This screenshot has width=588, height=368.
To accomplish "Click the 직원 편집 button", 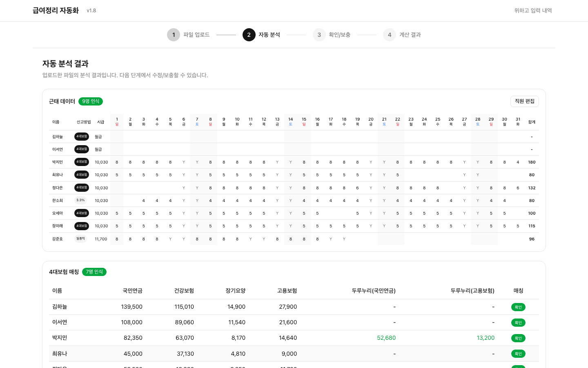I will (525, 101).
